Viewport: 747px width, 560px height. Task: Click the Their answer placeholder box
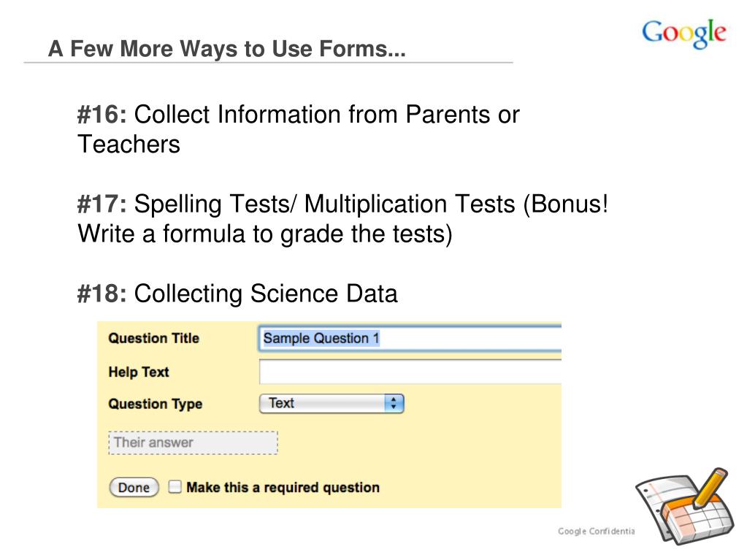193,443
